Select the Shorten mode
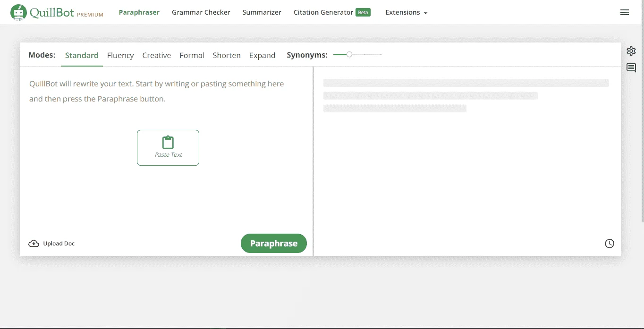The width and height of the screenshot is (644, 329). tap(227, 55)
